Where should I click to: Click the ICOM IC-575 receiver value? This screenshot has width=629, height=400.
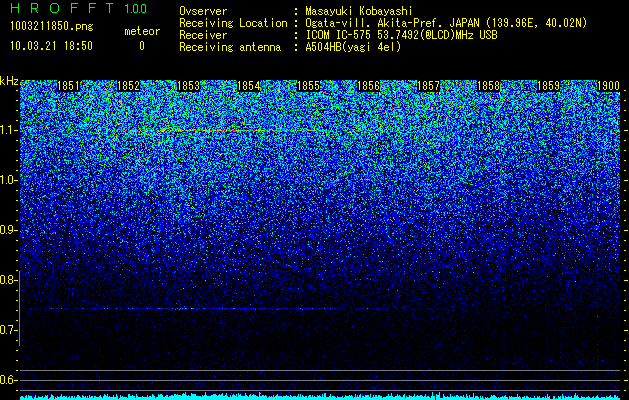click(x=402, y=35)
